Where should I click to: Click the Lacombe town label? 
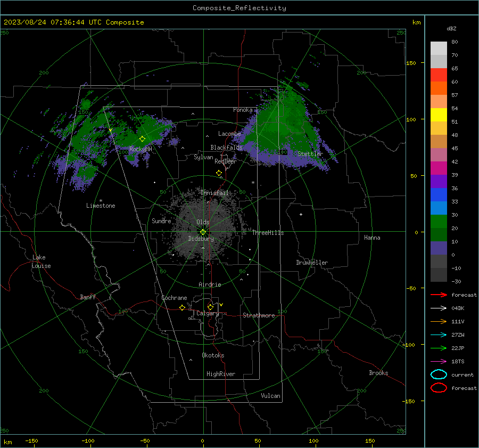[x=229, y=134]
